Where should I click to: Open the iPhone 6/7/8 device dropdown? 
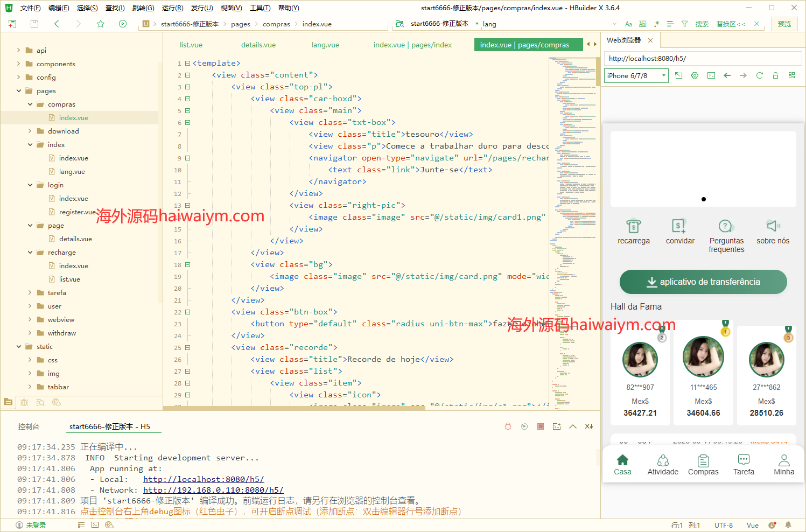click(636, 76)
